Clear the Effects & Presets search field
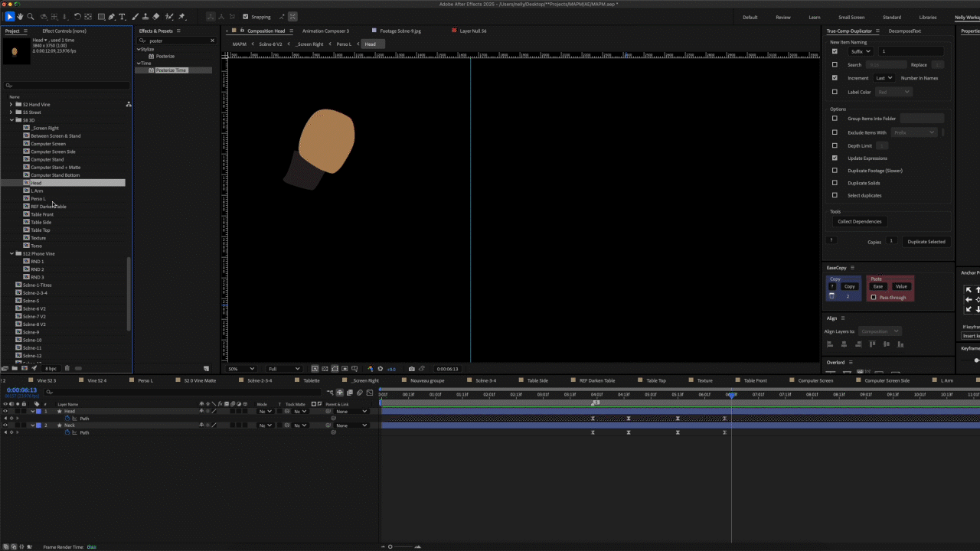 (213, 41)
